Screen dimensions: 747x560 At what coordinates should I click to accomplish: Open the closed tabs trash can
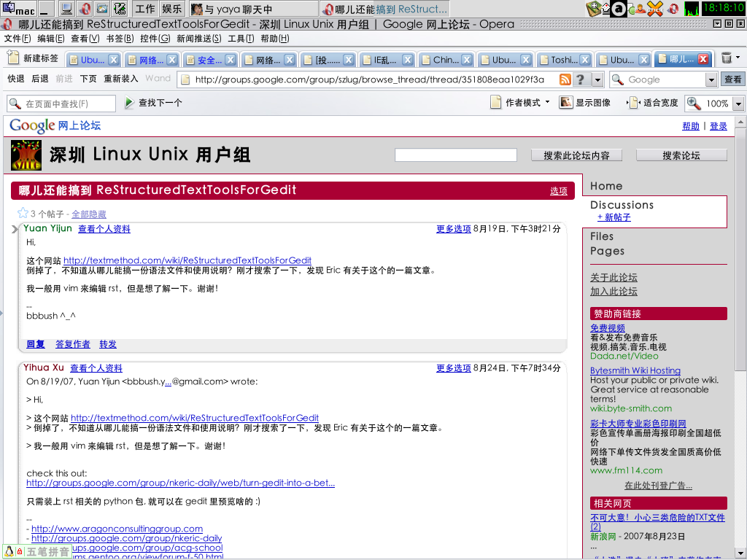(726, 58)
